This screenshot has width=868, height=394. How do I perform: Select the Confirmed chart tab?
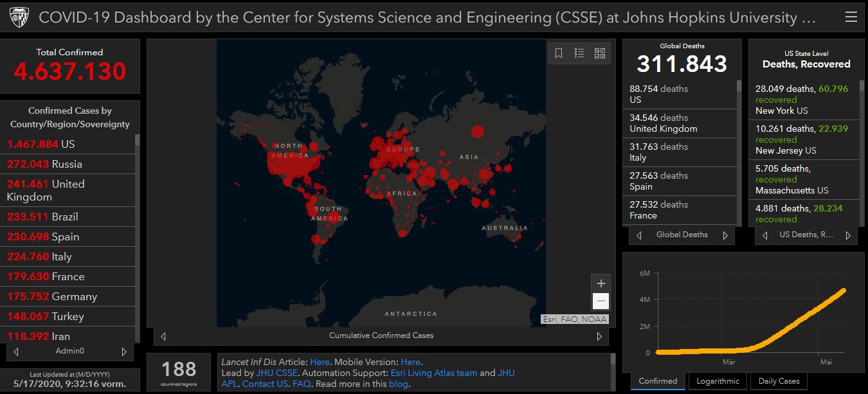tap(658, 381)
